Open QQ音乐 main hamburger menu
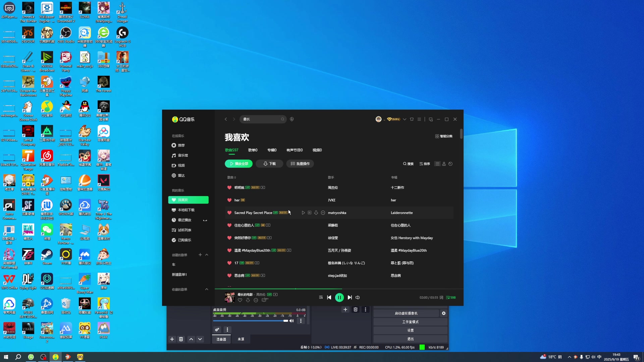Viewport: 644px width, 362px height. tap(419, 119)
